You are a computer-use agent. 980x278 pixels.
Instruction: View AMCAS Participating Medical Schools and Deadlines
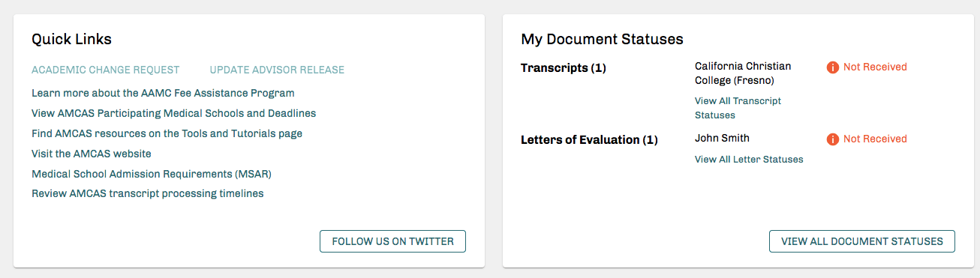pyautogui.click(x=173, y=113)
